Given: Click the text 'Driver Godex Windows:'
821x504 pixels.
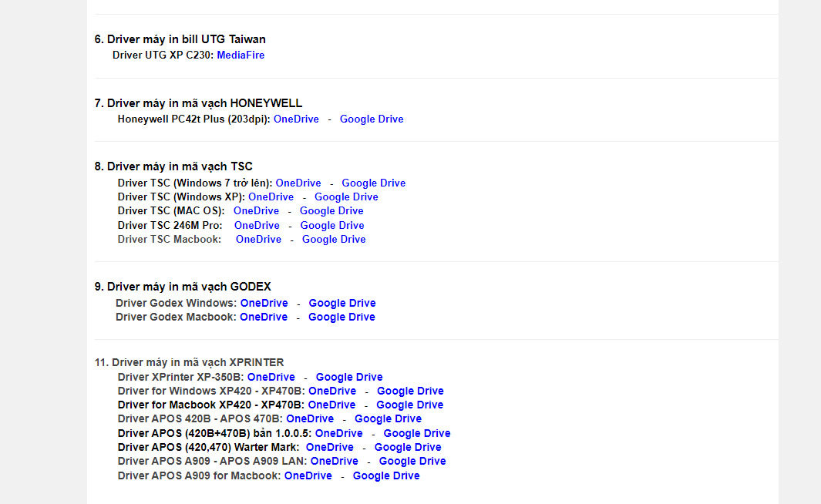Looking at the screenshot, I should [177, 303].
